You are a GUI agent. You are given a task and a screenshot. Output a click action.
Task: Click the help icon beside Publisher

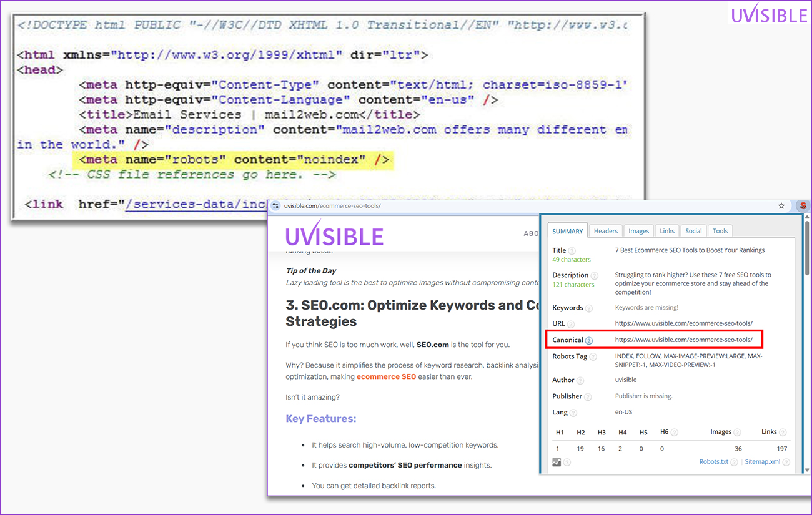[588, 397]
